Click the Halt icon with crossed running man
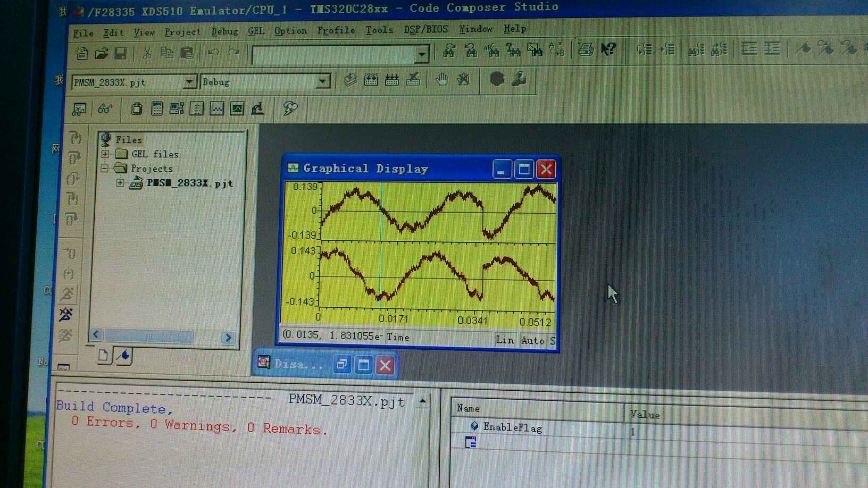This screenshot has width=868, height=488. pos(66,315)
